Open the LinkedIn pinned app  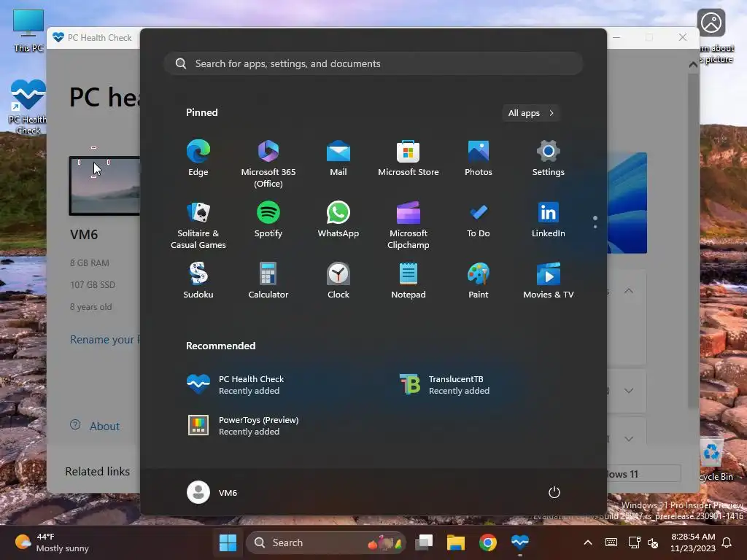coord(549,219)
